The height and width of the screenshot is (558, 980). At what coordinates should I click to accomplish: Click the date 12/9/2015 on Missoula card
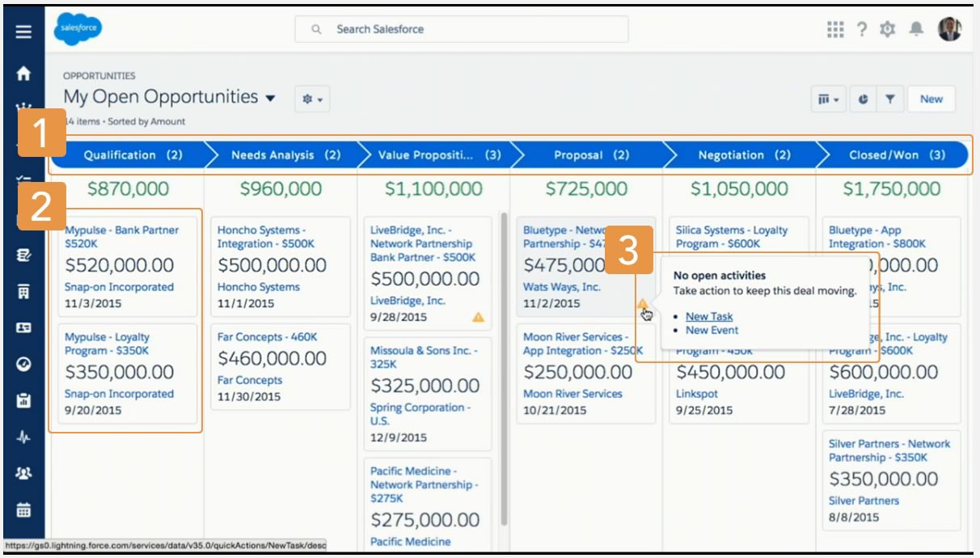coord(399,438)
